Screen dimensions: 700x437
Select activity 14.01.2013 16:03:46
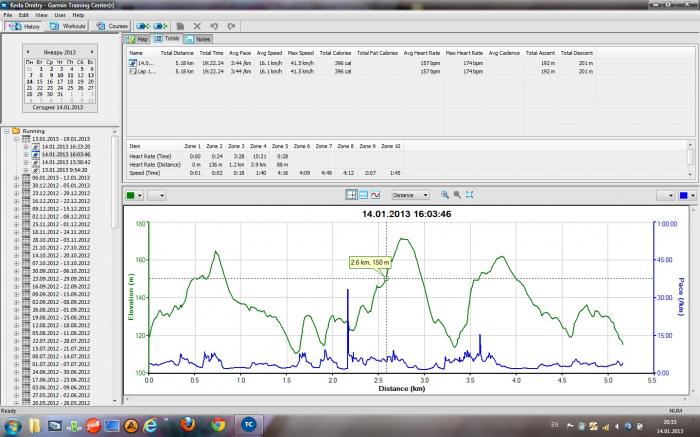click(66, 154)
